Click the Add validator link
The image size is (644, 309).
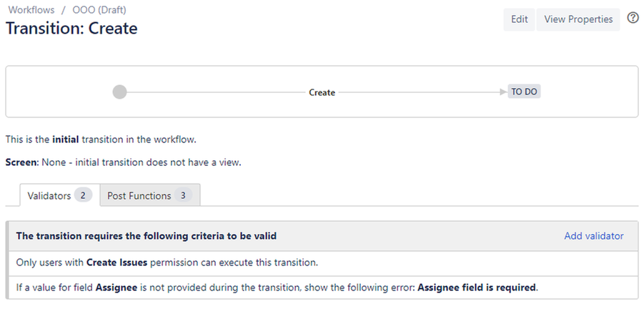click(x=593, y=236)
